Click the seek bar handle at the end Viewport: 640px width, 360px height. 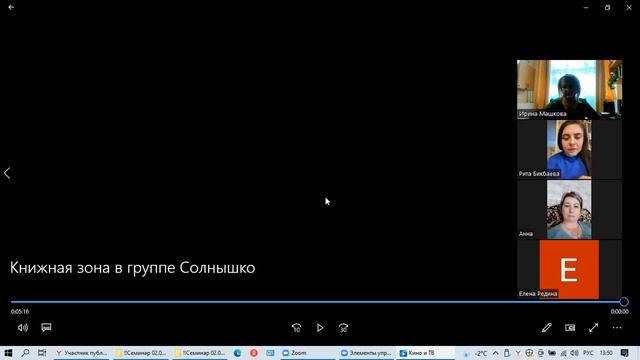tap(624, 302)
